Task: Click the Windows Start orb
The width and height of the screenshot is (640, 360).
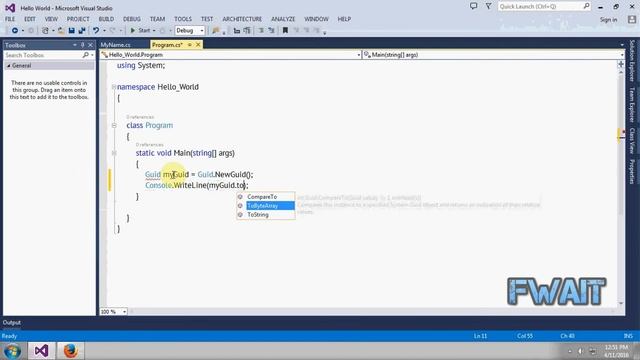Action: (x=12, y=351)
